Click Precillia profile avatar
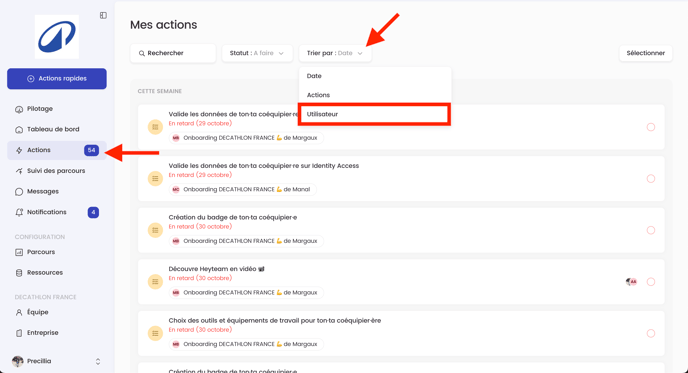The image size is (688, 373). 18,361
